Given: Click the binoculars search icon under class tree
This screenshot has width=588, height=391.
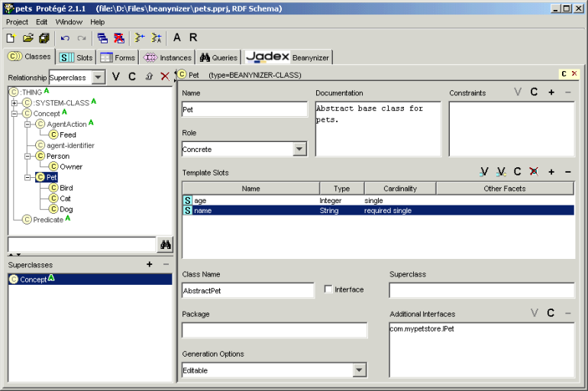Looking at the screenshot, I should click(x=166, y=245).
